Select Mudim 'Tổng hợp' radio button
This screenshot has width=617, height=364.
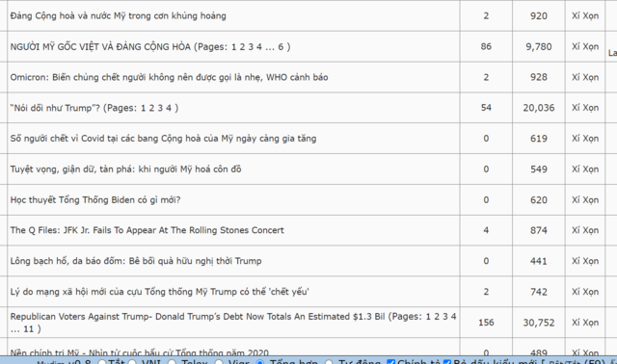coord(260,362)
